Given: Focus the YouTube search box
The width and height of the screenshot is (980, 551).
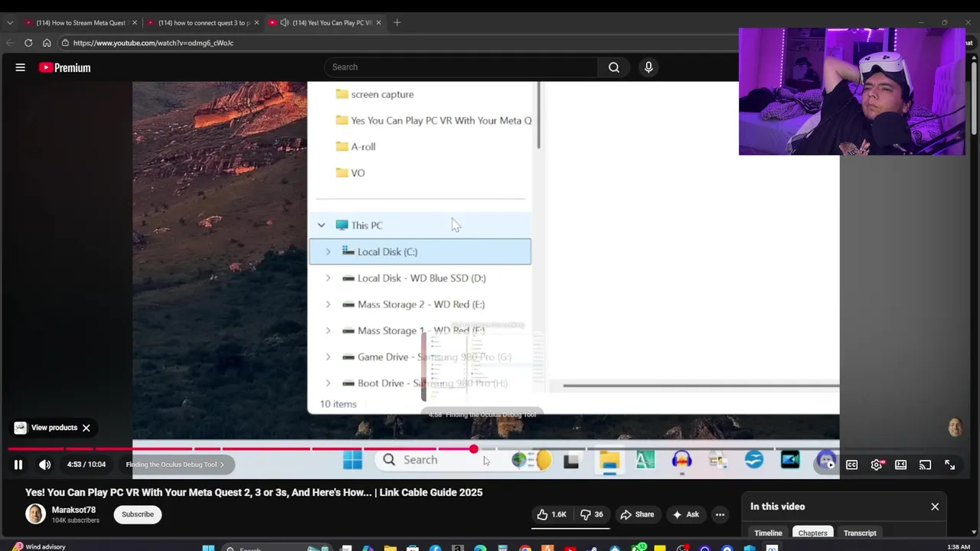Looking at the screenshot, I should (x=459, y=67).
